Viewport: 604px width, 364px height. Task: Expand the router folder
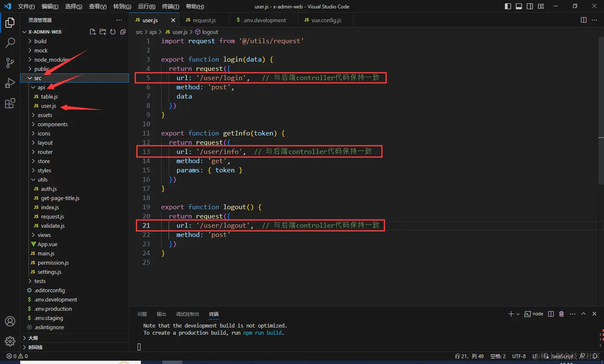(x=74, y=152)
